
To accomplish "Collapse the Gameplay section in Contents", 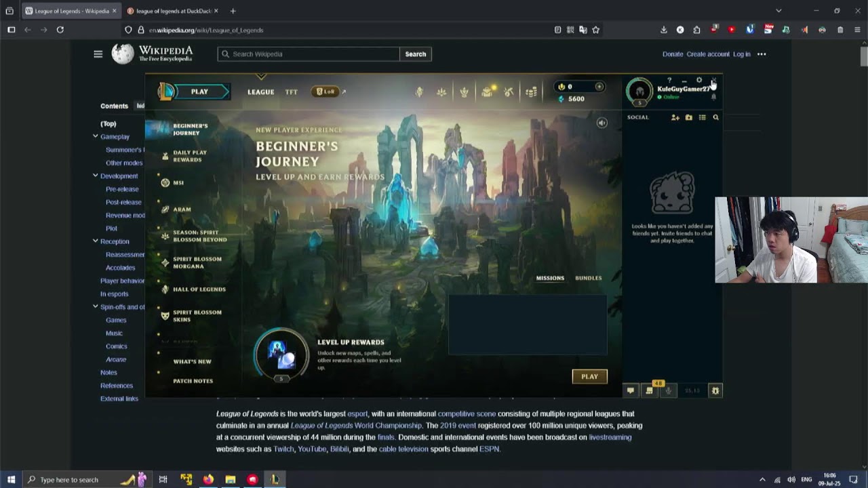I will pos(96,136).
